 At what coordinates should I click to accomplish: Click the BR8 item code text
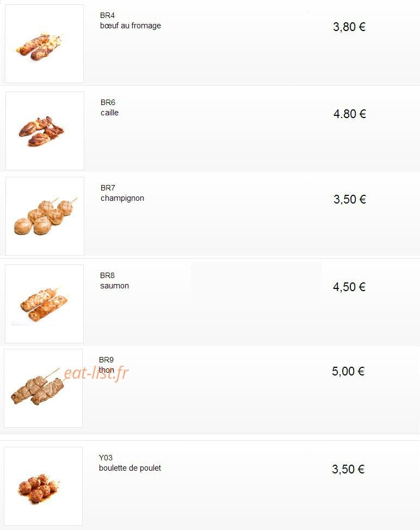click(x=108, y=275)
